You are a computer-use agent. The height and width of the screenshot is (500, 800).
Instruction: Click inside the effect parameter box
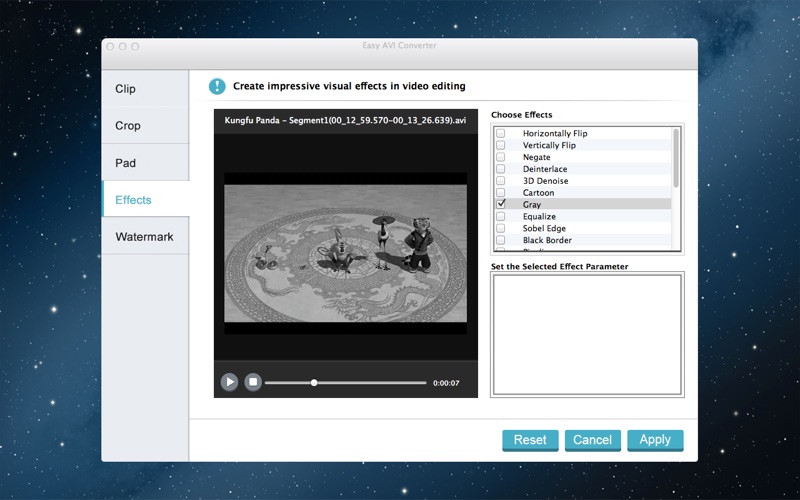click(x=587, y=335)
